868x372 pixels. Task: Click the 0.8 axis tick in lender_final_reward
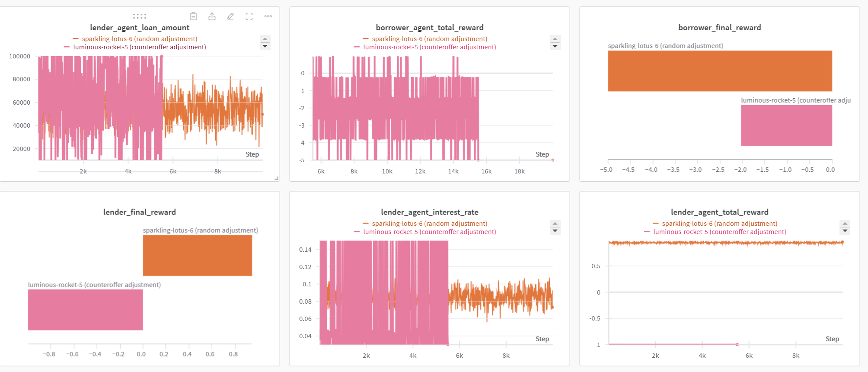coord(233,354)
